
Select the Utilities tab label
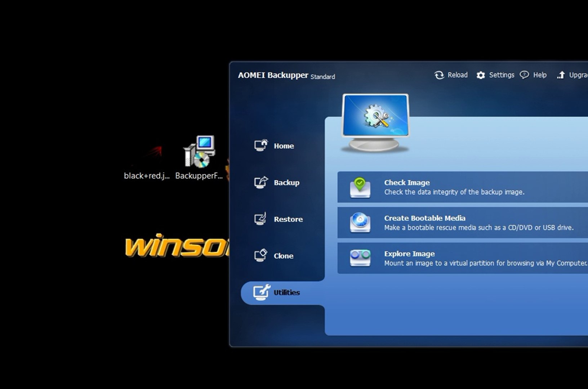click(287, 292)
